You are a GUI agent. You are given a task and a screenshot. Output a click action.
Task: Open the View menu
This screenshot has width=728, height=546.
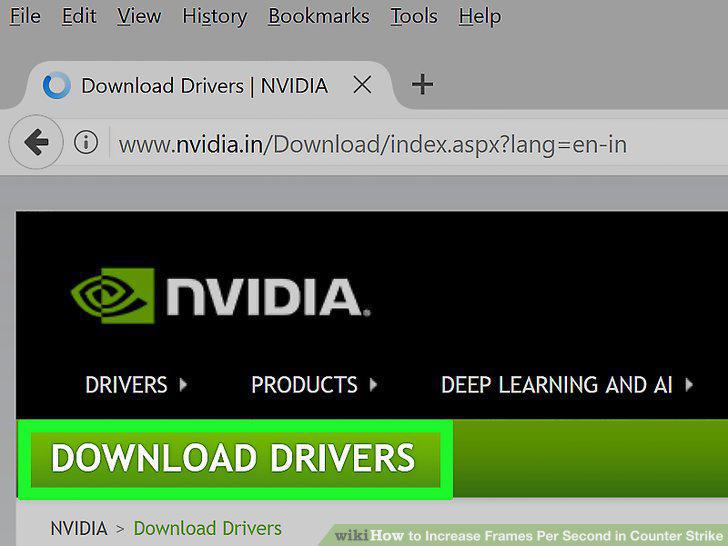pos(139,16)
